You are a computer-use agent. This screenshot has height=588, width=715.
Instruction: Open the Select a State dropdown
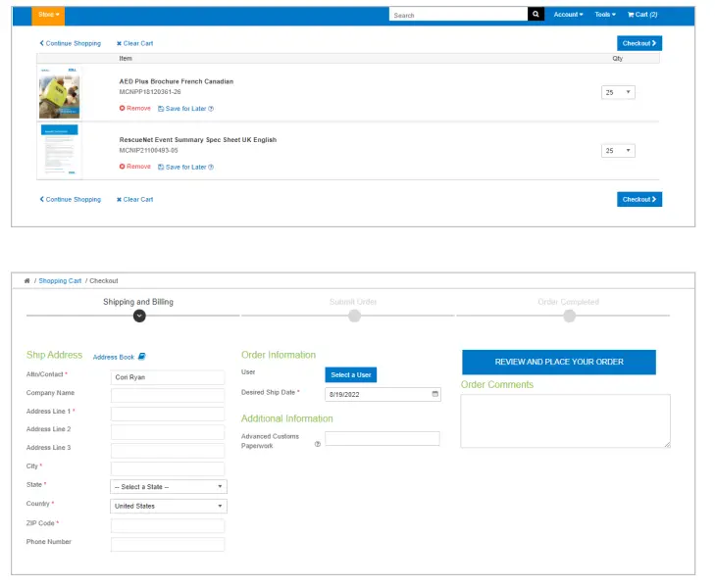coord(169,487)
